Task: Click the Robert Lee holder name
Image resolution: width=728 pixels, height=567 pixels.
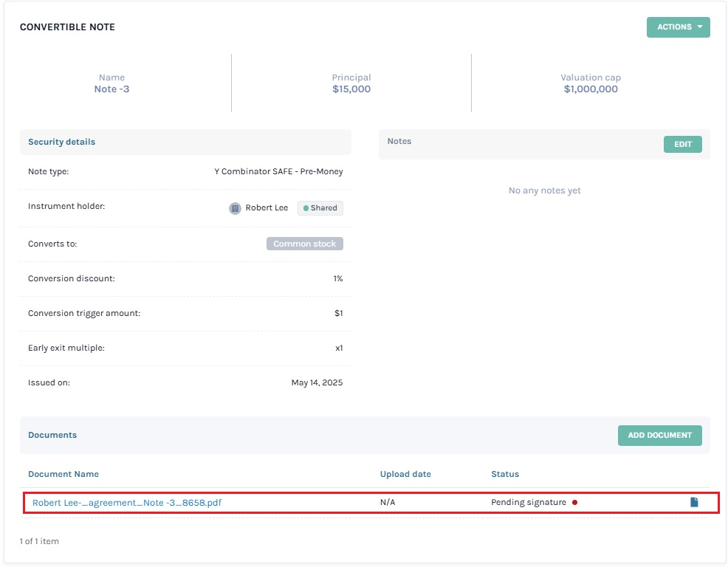Action: [267, 207]
